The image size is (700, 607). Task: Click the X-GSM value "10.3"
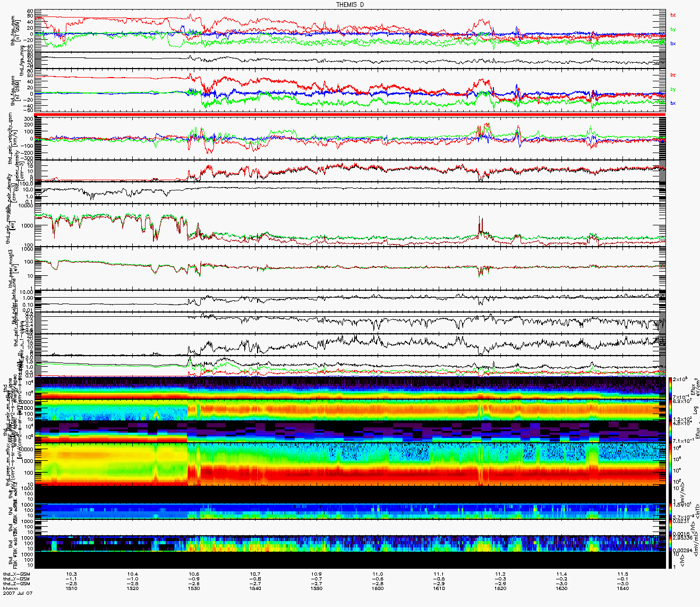point(72,574)
